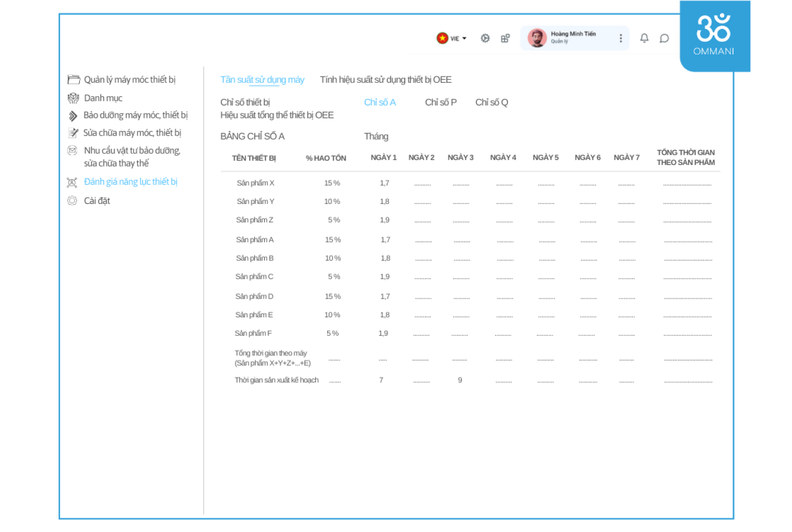The height and width of the screenshot is (532, 792).
Task: Open settings gear icon in header
Action: [x=485, y=38]
